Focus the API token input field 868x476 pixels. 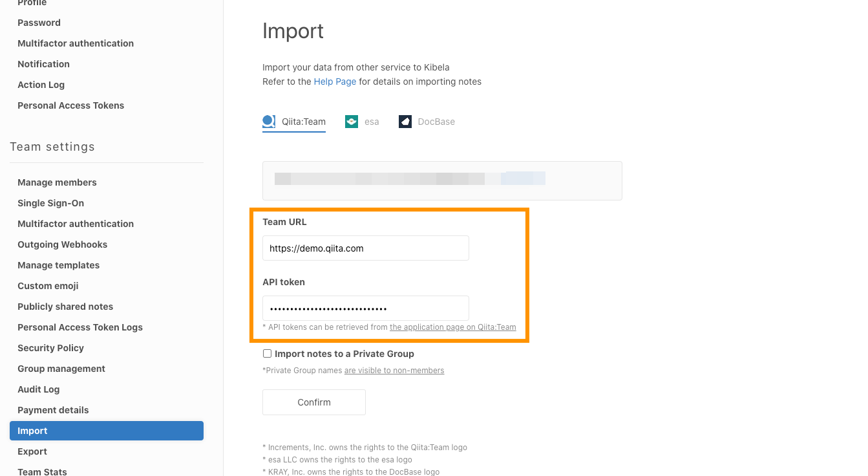pos(365,308)
